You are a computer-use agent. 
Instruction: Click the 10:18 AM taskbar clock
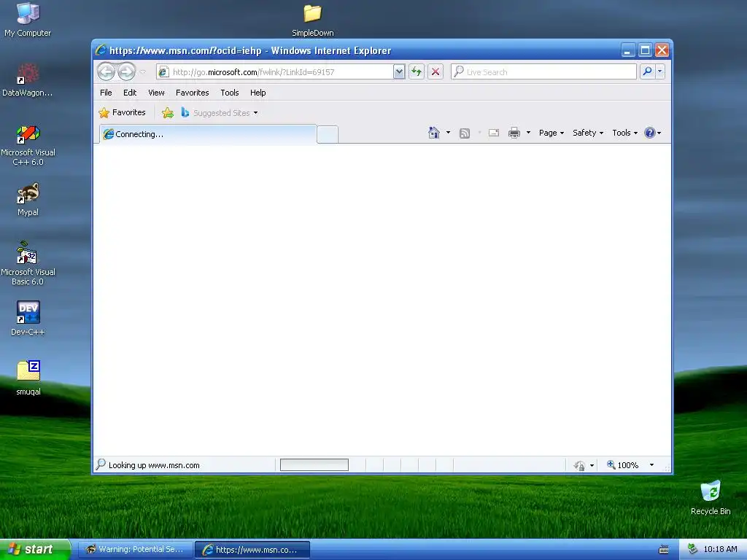(x=720, y=550)
